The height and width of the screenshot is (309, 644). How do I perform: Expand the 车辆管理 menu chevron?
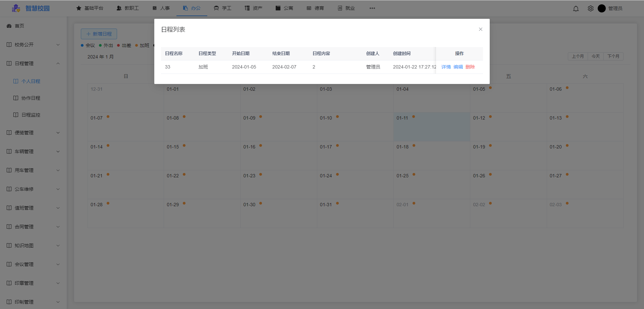[x=58, y=151]
